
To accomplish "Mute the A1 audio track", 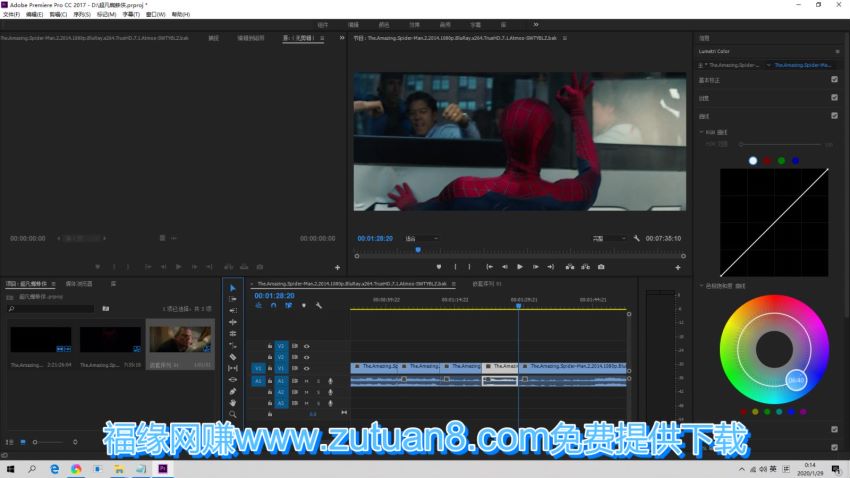I will point(307,381).
